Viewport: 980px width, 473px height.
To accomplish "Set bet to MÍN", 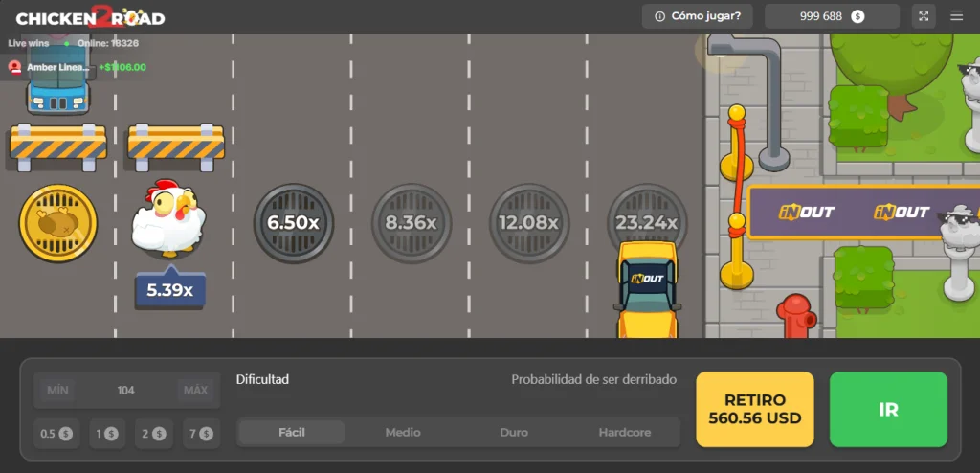I will pos(57,391).
